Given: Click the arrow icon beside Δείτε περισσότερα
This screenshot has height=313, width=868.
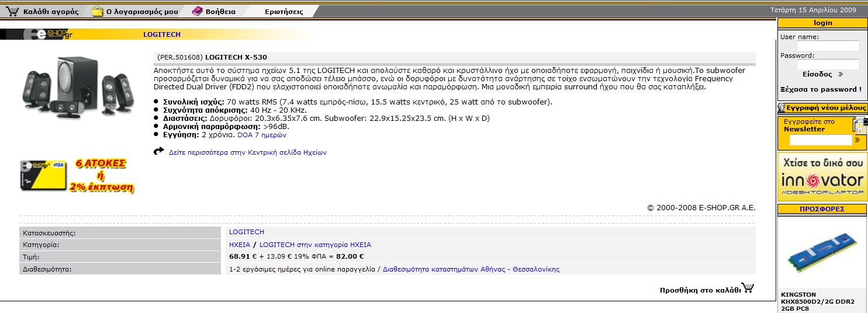Looking at the screenshot, I should pyautogui.click(x=158, y=151).
